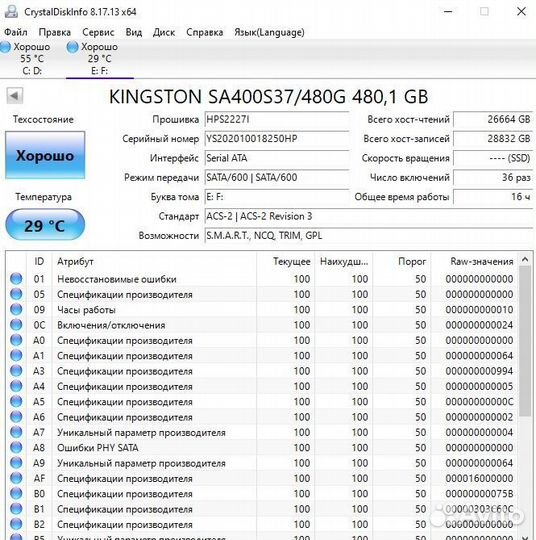This screenshot has height=540, width=536.
Task: Minimize the CrystalDiskInfo window
Action: (x=448, y=11)
